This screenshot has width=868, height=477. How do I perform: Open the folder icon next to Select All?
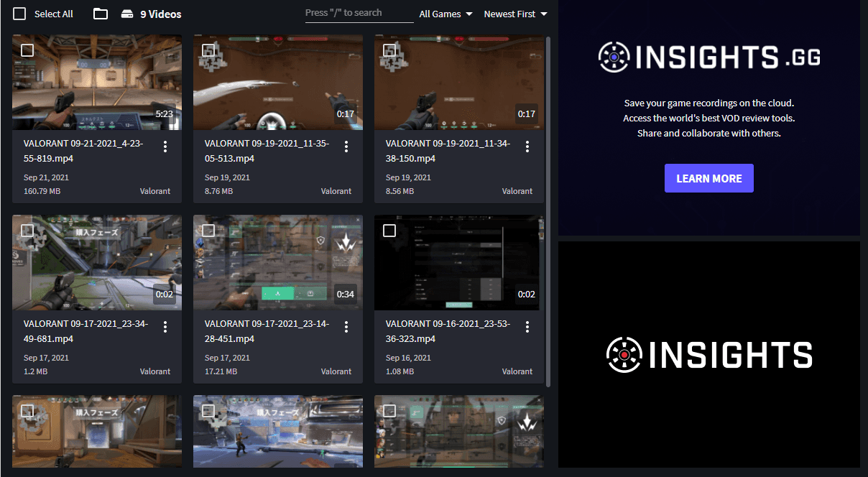[101, 14]
